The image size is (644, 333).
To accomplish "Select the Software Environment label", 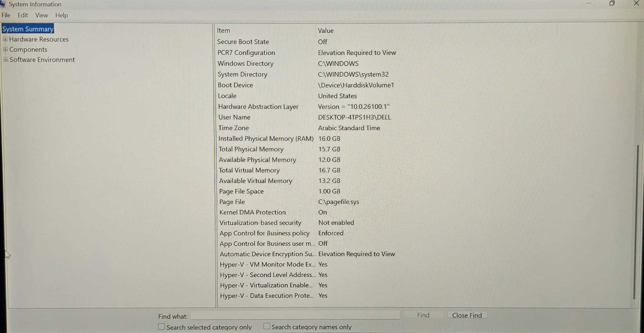I will 42,60.
